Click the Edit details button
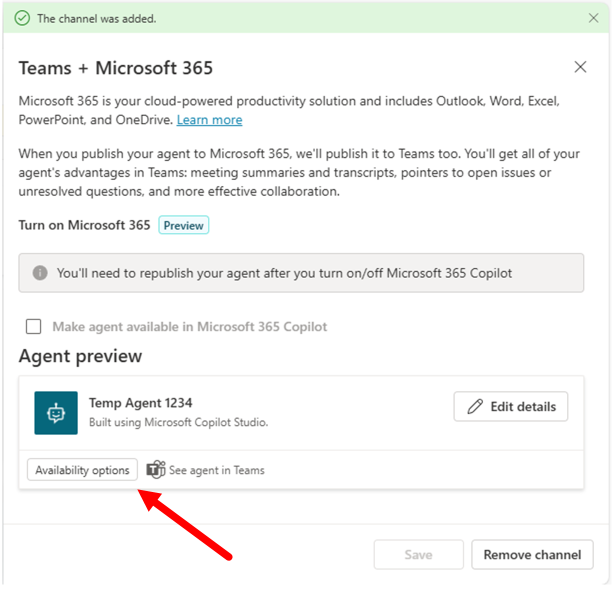 coord(511,406)
